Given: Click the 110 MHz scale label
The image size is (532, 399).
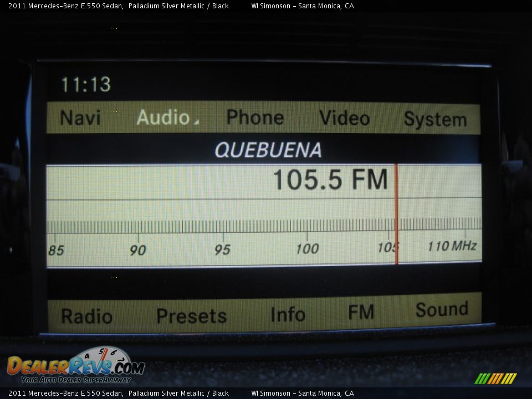Looking at the screenshot, I should tap(452, 246).
